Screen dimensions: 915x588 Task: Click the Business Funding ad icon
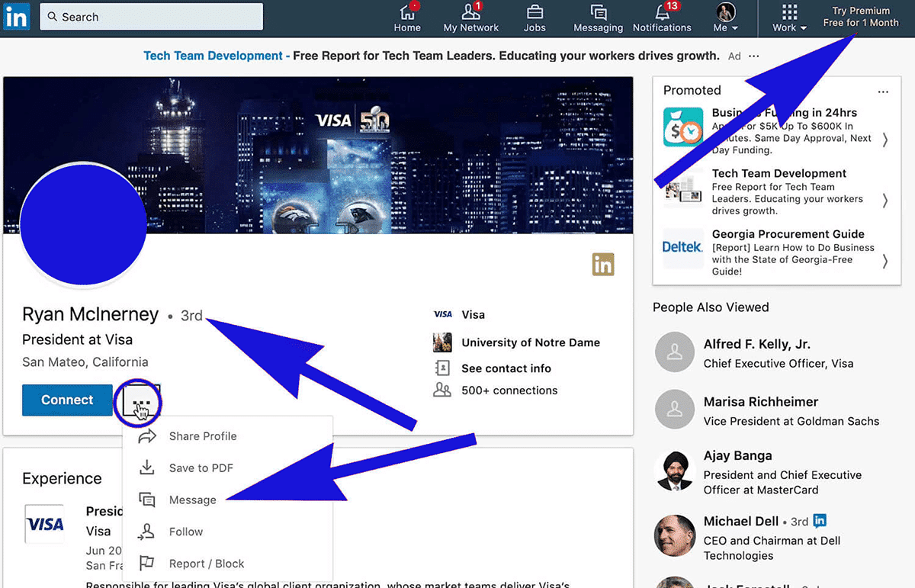coord(683,127)
